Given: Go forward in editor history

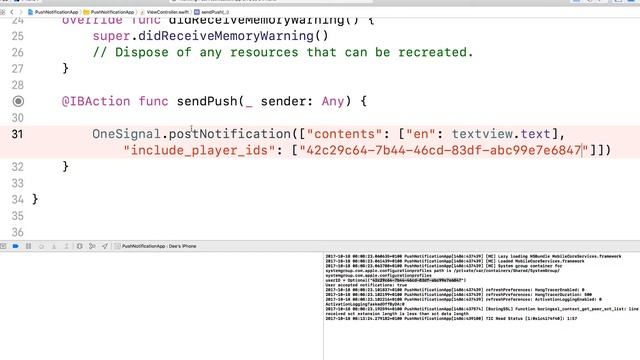Looking at the screenshot, I should click(21, 12).
